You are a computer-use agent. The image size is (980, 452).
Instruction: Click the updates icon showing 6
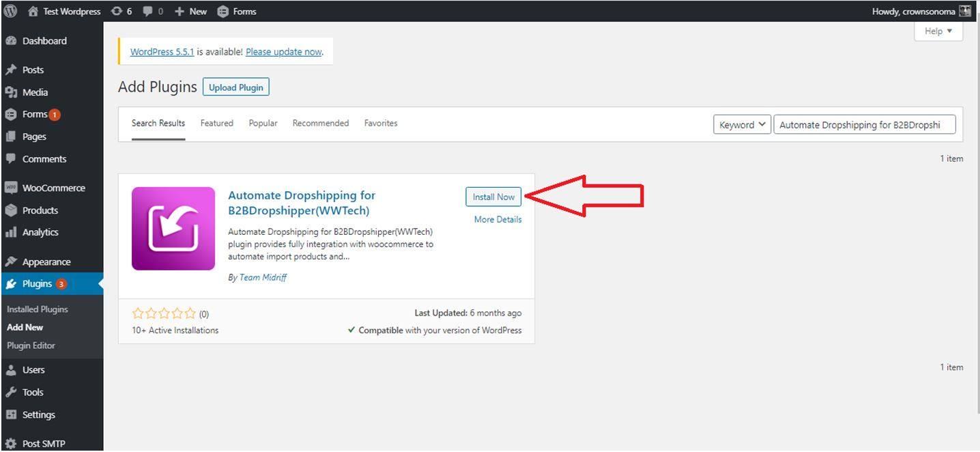pyautogui.click(x=117, y=11)
